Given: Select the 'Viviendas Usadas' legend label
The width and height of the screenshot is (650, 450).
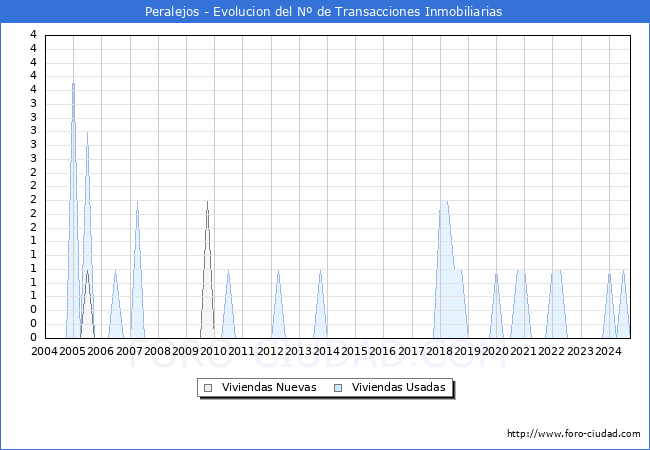Looking at the screenshot, I should pyautogui.click(x=399, y=387).
